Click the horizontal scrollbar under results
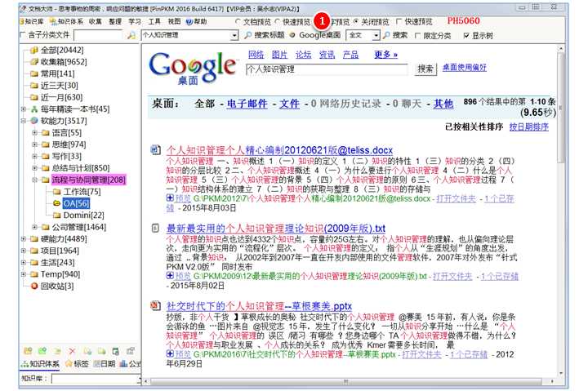The height and width of the screenshot is (391, 588). [345, 381]
